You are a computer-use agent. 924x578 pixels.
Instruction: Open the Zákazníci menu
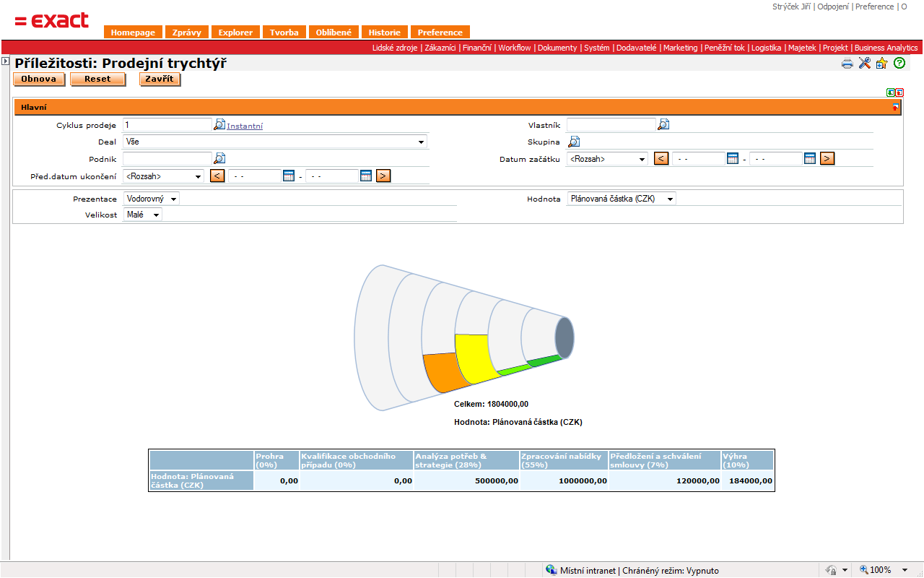(x=440, y=48)
